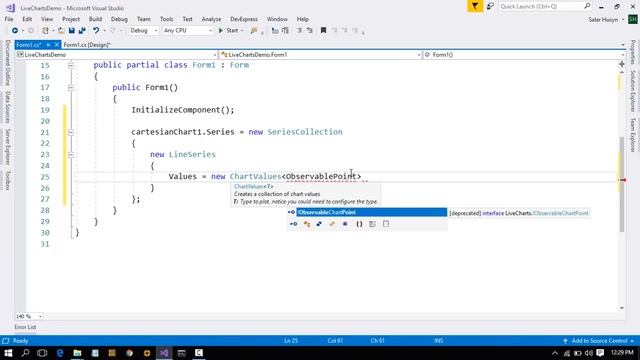
Task: Click the Quick Launch search box
Action: pyautogui.click(x=545, y=6)
